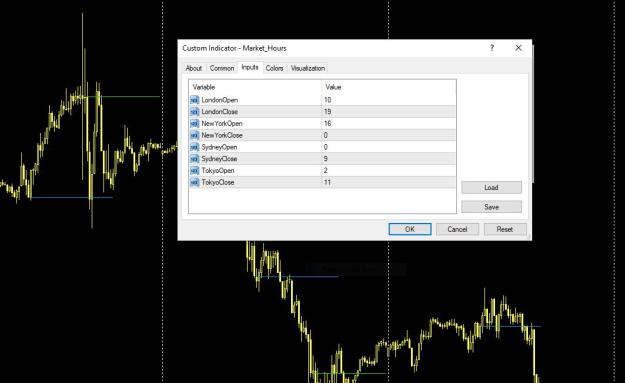Screen dimensions: 625x383
Task: Click the Save button
Action: [x=491, y=207]
